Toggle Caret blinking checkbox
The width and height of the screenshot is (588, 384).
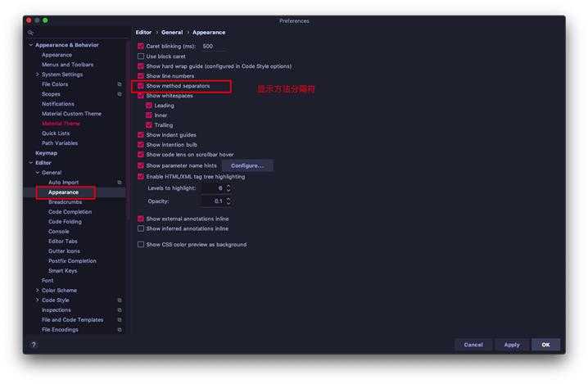(x=141, y=46)
